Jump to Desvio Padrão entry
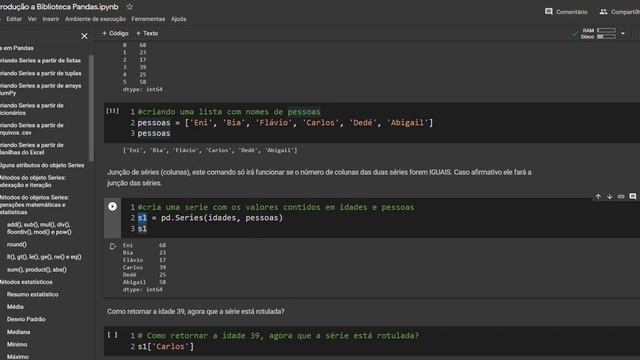This screenshot has width=640, height=360. tap(26, 319)
